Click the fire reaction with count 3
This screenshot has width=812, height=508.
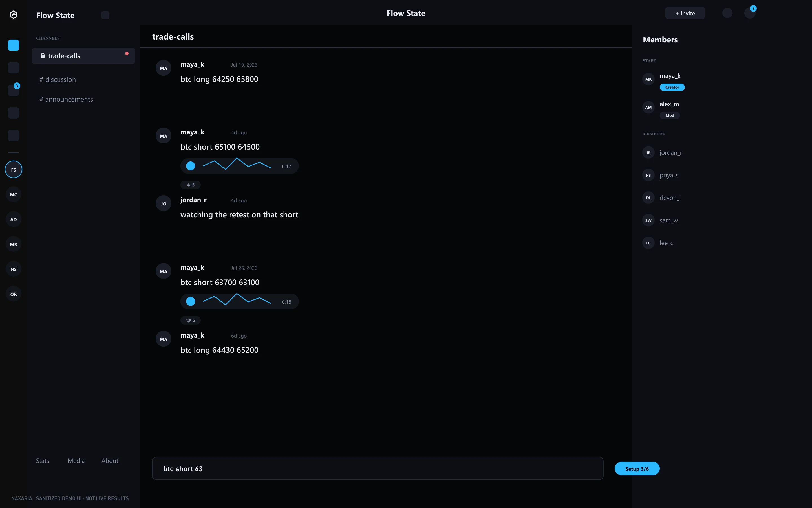pyautogui.click(x=191, y=185)
